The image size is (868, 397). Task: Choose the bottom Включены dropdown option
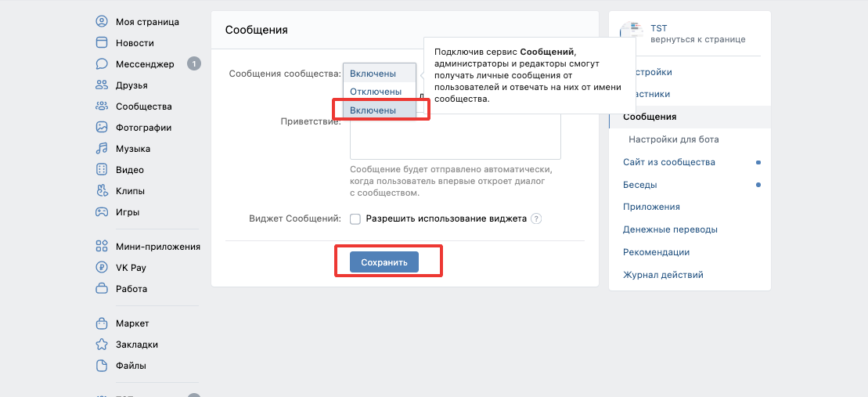point(373,110)
